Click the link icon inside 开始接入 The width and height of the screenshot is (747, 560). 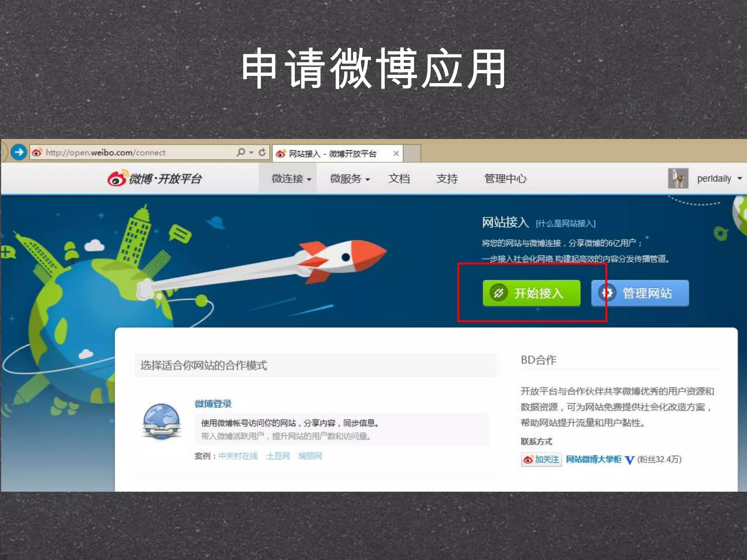(x=498, y=293)
